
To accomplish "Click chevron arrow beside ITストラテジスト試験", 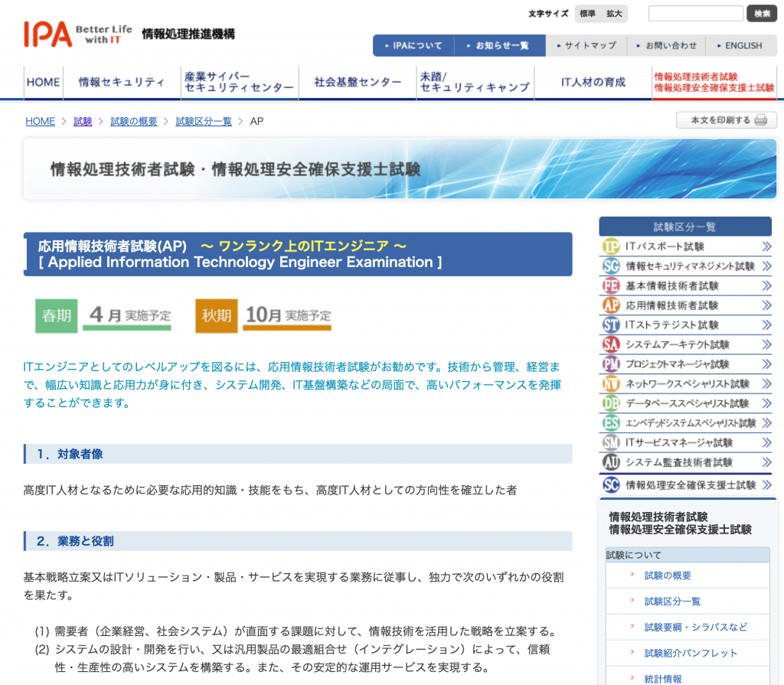I will click(766, 325).
